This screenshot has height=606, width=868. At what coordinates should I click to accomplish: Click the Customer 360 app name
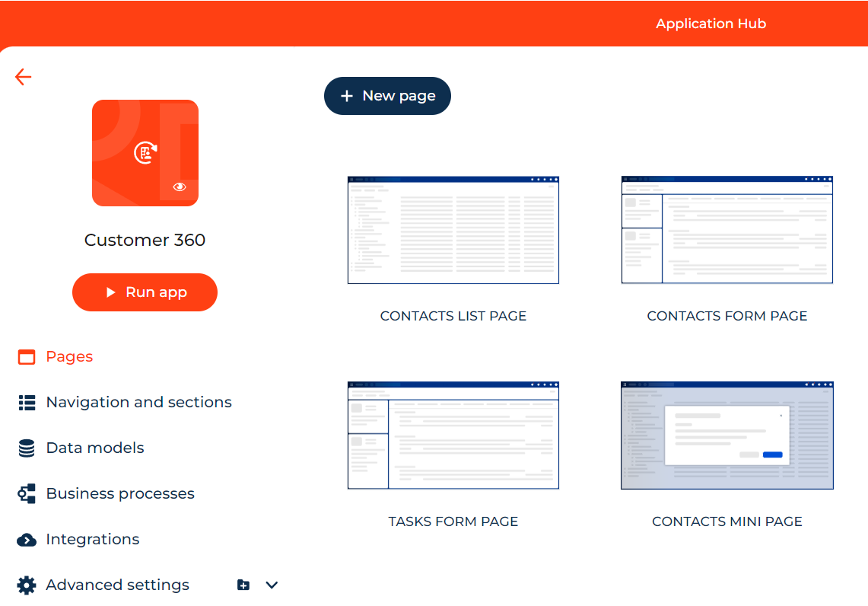(x=145, y=240)
